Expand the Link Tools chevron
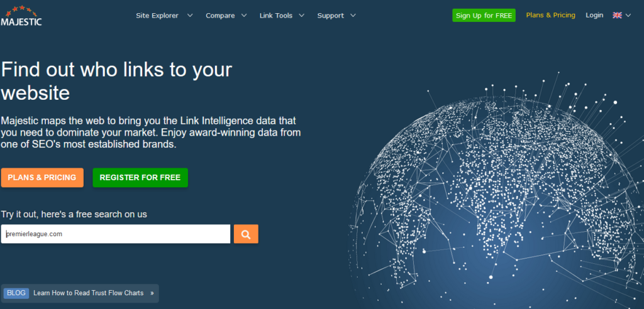Image resolution: width=644 pixels, height=309 pixels. (301, 16)
